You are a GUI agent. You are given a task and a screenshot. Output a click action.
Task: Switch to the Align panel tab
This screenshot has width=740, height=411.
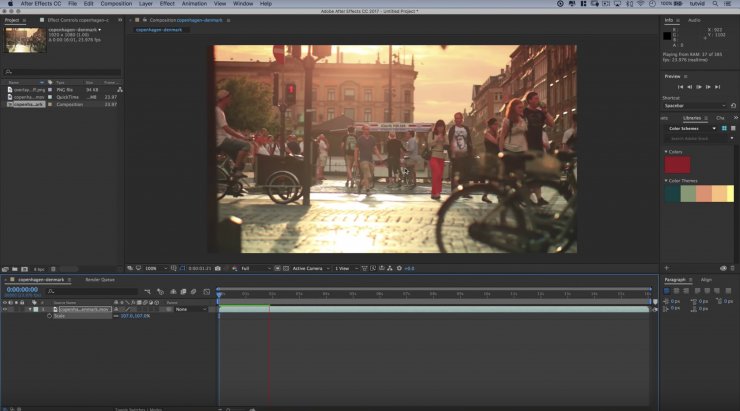coord(706,280)
